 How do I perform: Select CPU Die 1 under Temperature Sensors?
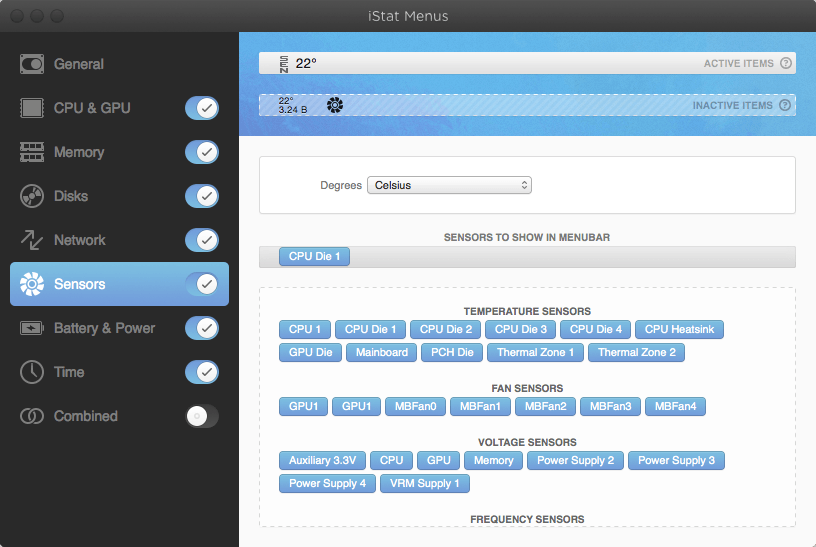pos(371,329)
